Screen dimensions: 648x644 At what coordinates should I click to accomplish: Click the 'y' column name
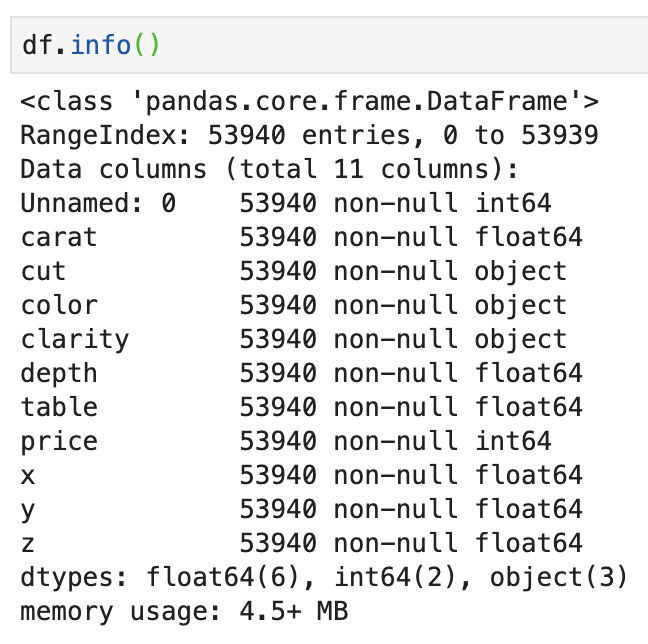pyautogui.click(x=28, y=509)
